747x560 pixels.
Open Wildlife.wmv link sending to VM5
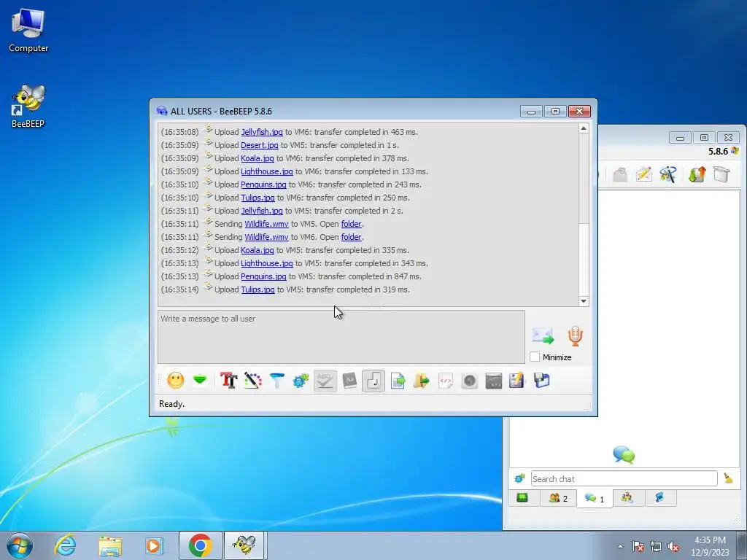[x=267, y=224]
